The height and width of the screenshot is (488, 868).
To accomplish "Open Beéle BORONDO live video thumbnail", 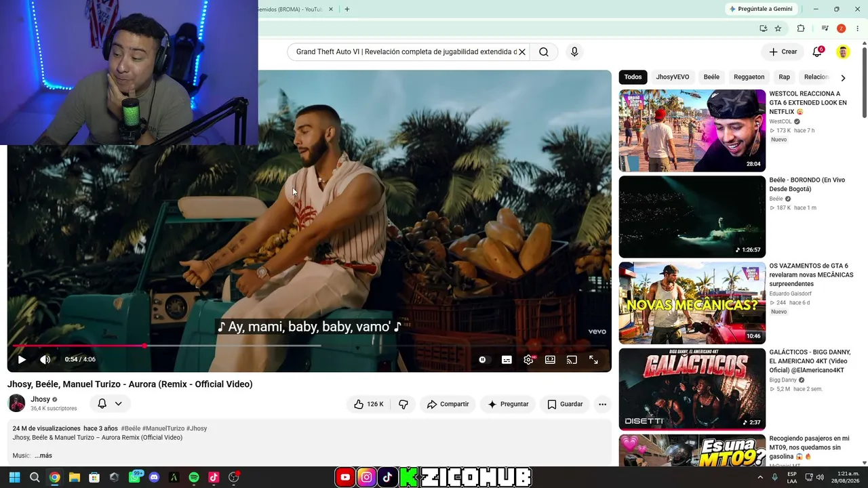I will pyautogui.click(x=692, y=217).
